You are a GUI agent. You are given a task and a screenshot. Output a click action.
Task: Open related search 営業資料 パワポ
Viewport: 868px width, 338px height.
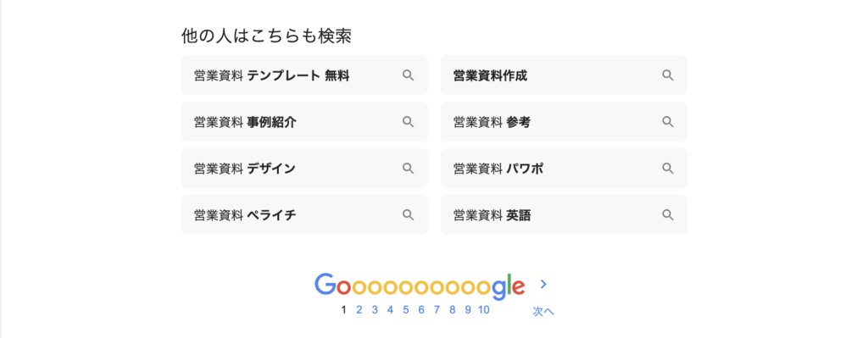(x=564, y=169)
